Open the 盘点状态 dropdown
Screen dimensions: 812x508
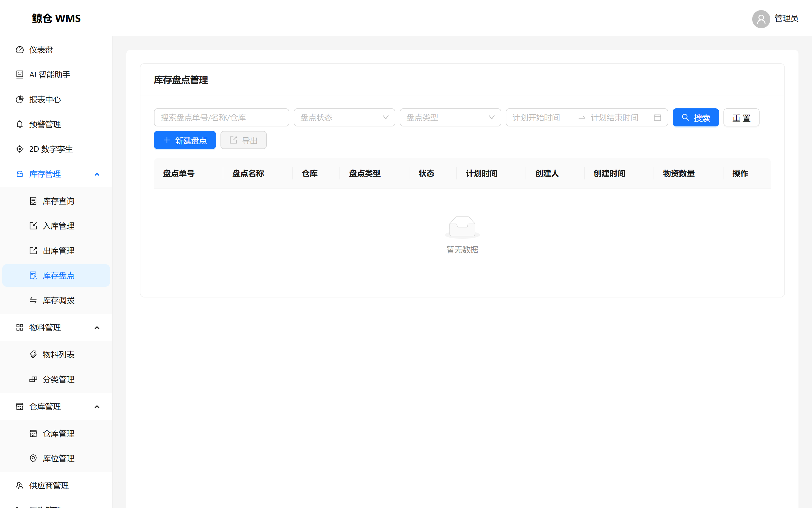(x=344, y=118)
